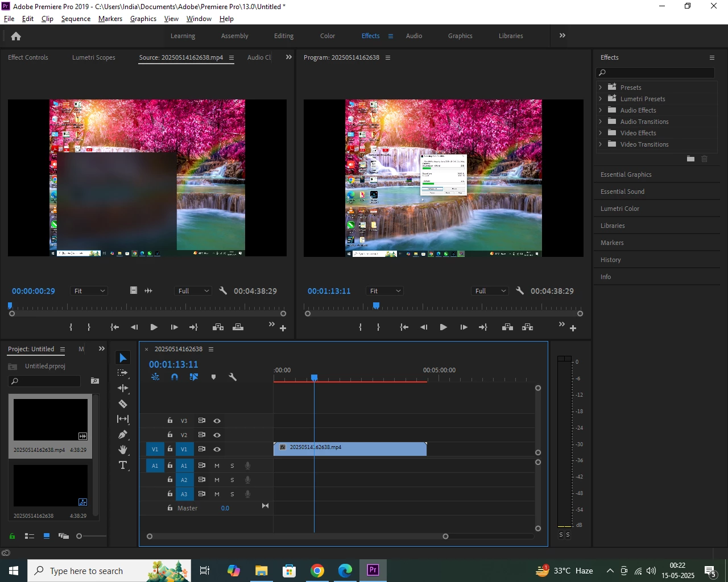Switch to the Color workspace
This screenshot has width=728, height=582.
(x=328, y=36)
